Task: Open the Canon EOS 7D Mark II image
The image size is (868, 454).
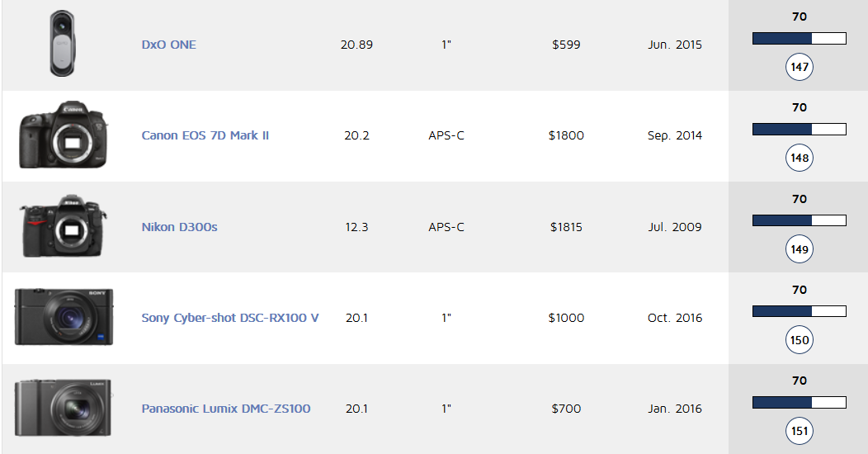Action: [63, 135]
